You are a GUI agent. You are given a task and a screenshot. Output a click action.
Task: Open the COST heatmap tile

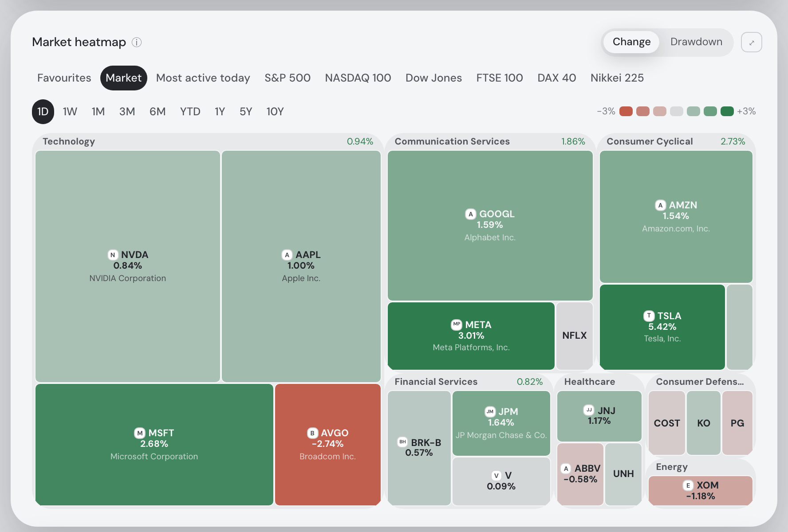click(x=667, y=423)
